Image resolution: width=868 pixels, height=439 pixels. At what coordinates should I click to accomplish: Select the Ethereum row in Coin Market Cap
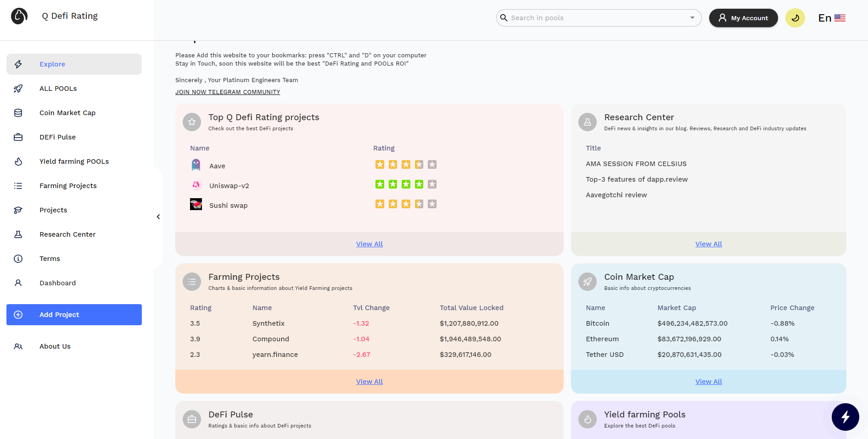709,339
